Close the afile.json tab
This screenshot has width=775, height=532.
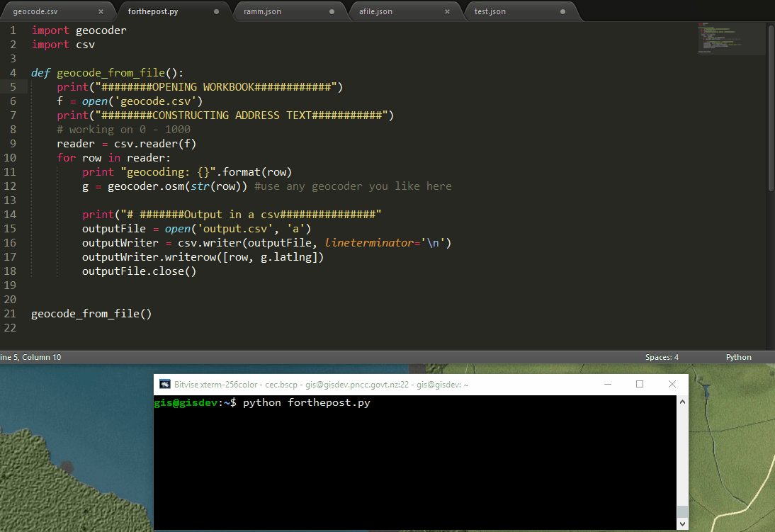click(x=447, y=11)
